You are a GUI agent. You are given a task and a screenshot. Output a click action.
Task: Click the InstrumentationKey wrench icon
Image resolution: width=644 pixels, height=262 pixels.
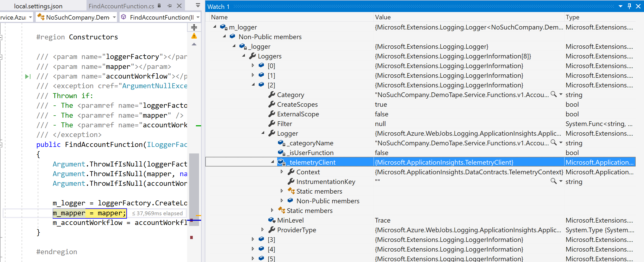(x=291, y=181)
